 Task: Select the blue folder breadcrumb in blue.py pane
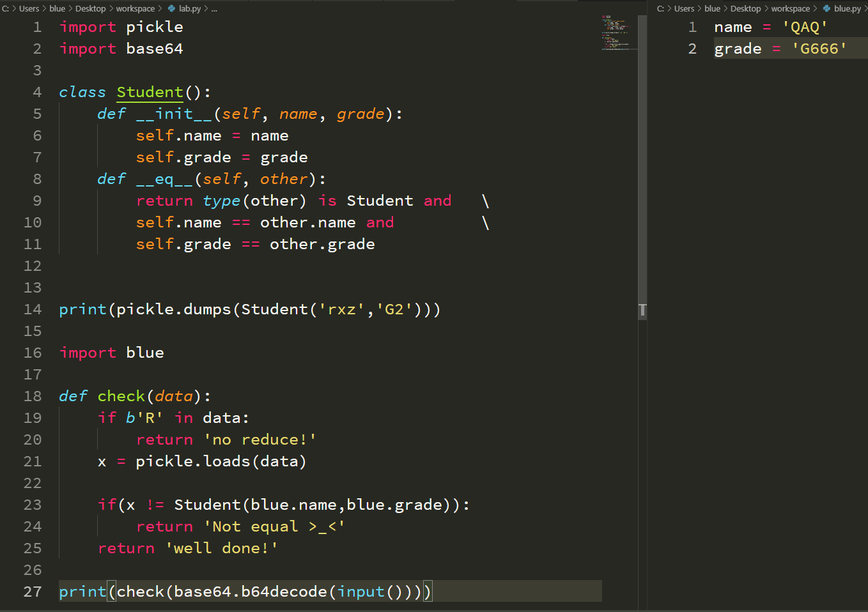tap(713, 8)
